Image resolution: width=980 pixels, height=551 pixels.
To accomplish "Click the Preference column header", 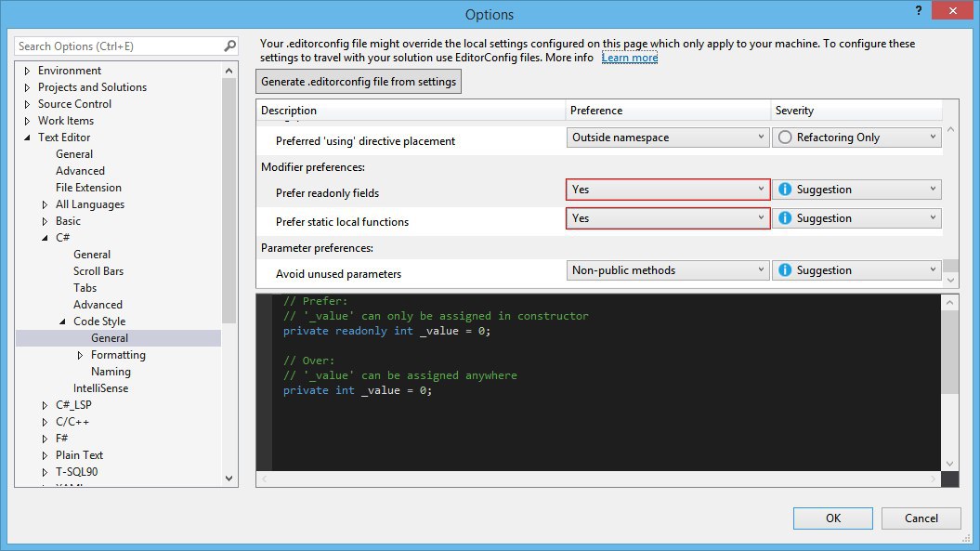I will click(x=668, y=110).
